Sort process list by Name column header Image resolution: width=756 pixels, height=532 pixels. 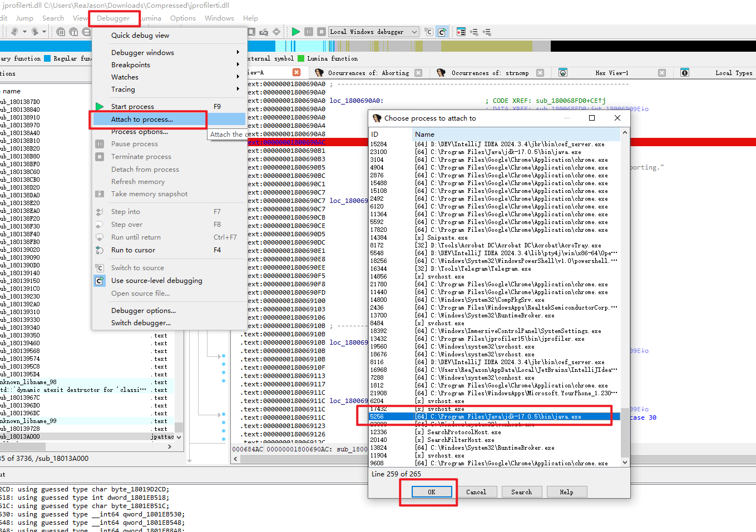(516, 134)
